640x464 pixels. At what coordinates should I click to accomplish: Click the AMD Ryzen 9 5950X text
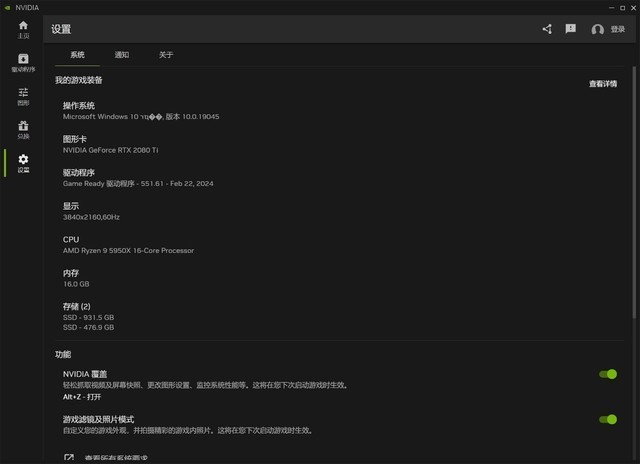(x=128, y=251)
